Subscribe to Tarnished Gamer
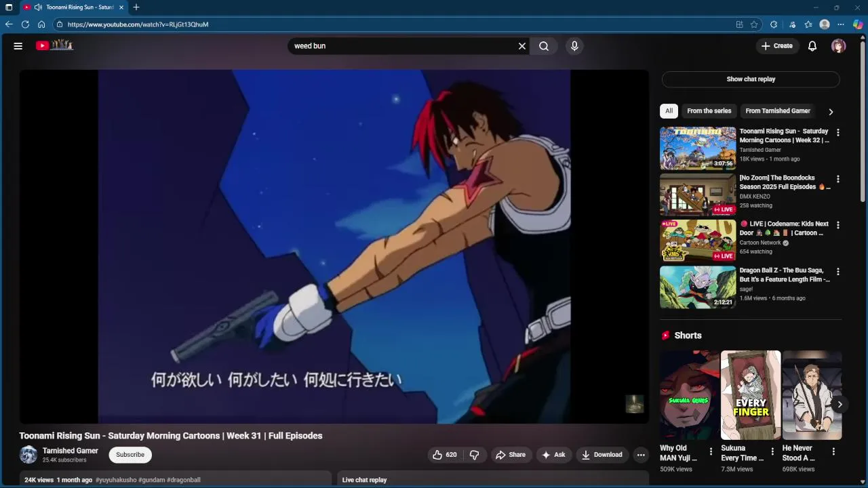 130,455
